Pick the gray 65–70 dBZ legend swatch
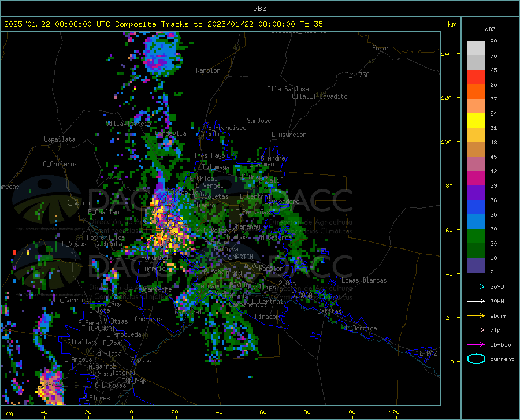 476,63
